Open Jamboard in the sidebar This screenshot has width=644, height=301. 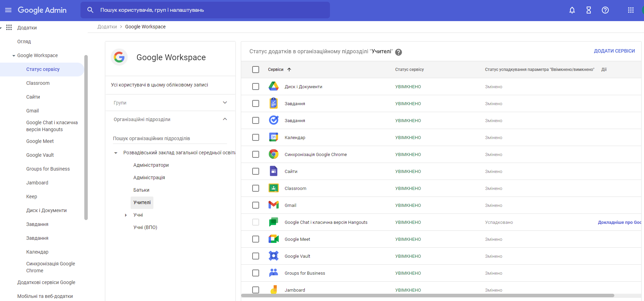pos(37,183)
